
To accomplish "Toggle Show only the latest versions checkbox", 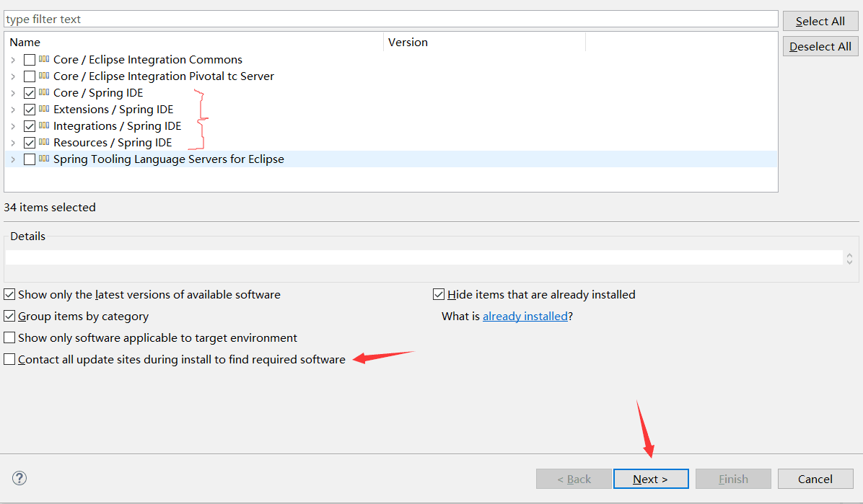I will 9,294.
